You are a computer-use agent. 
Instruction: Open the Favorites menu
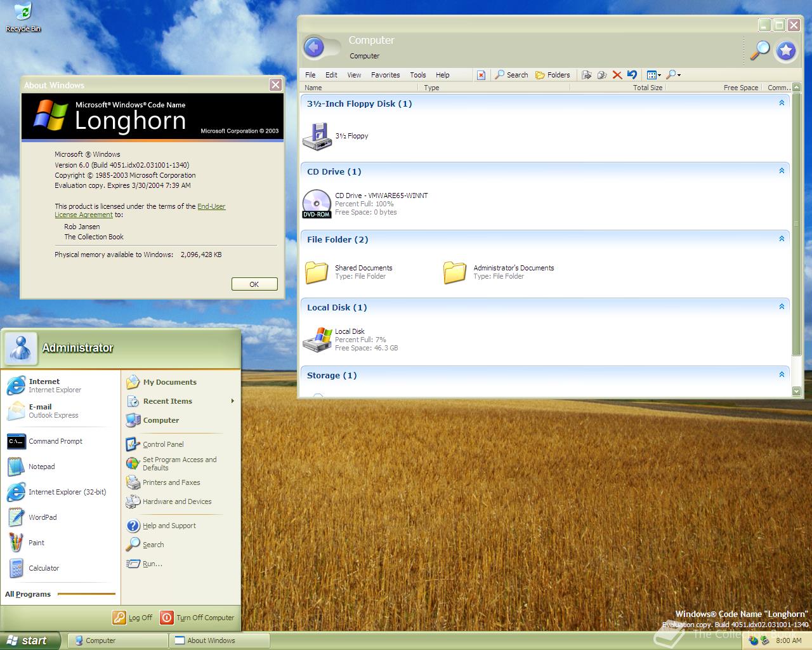[x=386, y=75]
